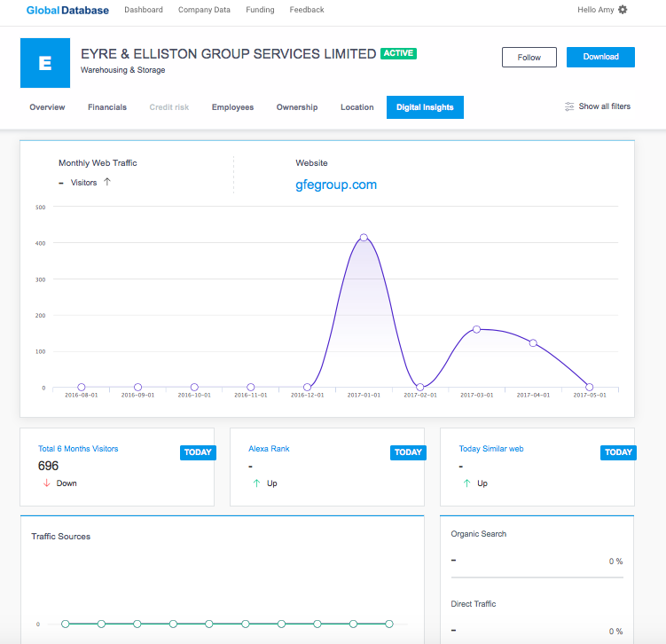
Task: Click the Global Database logo
Action: [x=67, y=10]
